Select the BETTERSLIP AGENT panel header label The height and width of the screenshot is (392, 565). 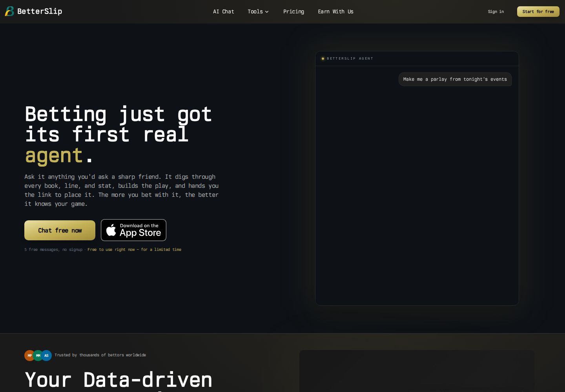tap(350, 58)
